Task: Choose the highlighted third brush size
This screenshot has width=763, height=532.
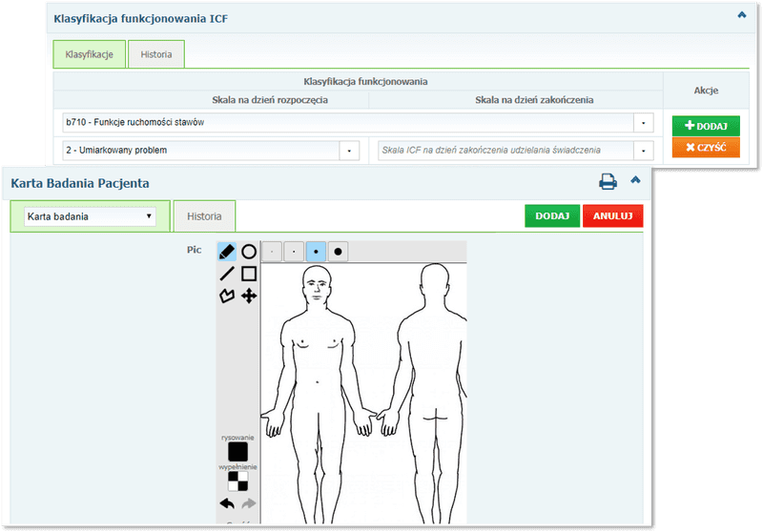Action: point(317,252)
